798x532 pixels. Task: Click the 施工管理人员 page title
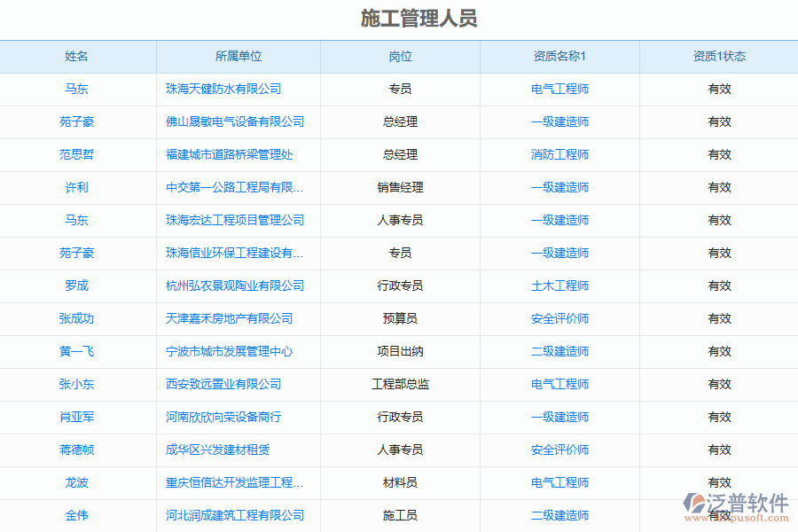click(x=419, y=19)
